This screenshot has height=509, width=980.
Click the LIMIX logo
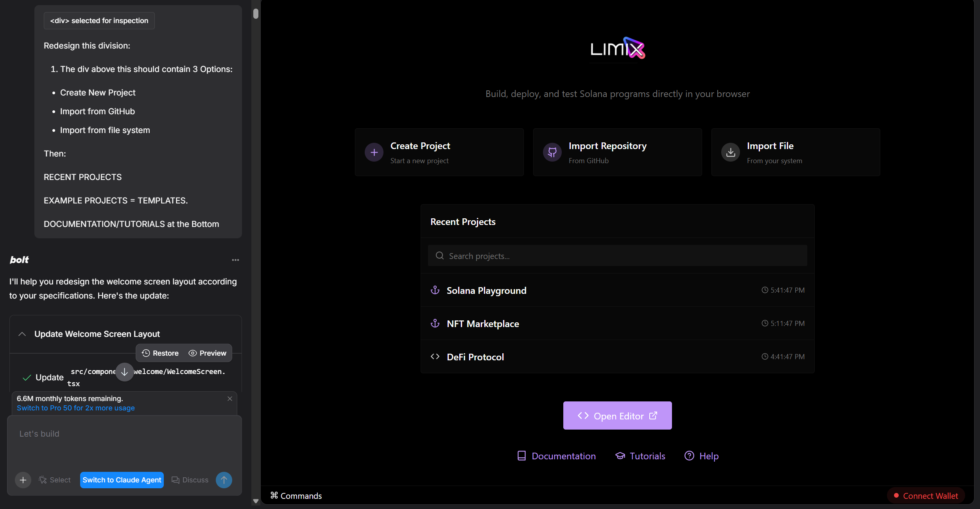point(617,48)
